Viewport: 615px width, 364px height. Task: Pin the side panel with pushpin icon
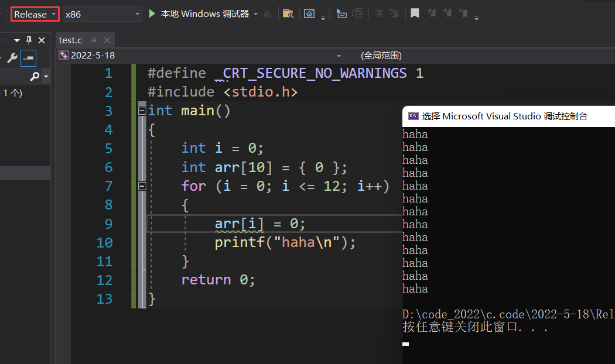click(x=29, y=40)
